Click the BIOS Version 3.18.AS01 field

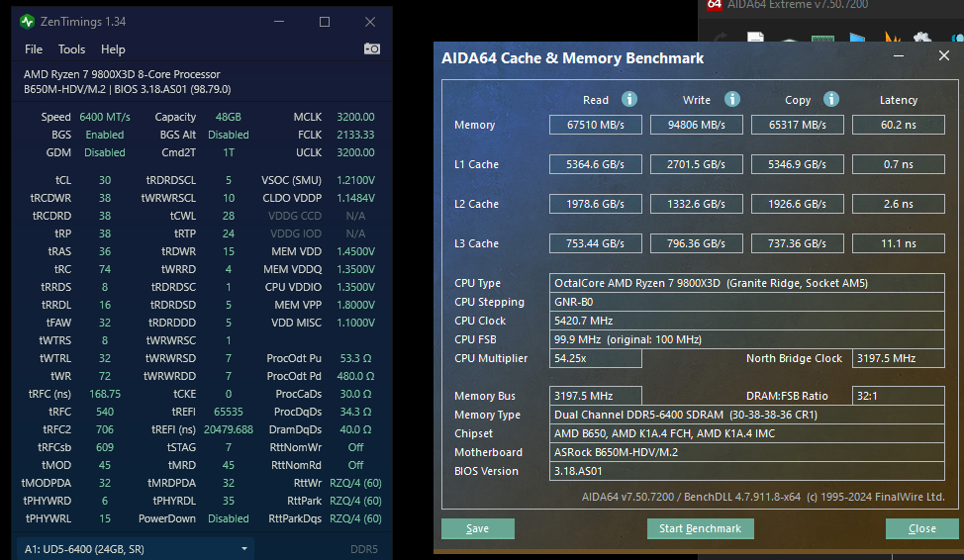[x=747, y=471]
